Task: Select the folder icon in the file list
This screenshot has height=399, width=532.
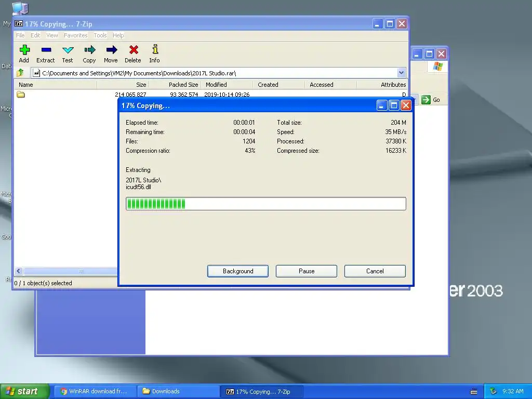Action: point(21,95)
